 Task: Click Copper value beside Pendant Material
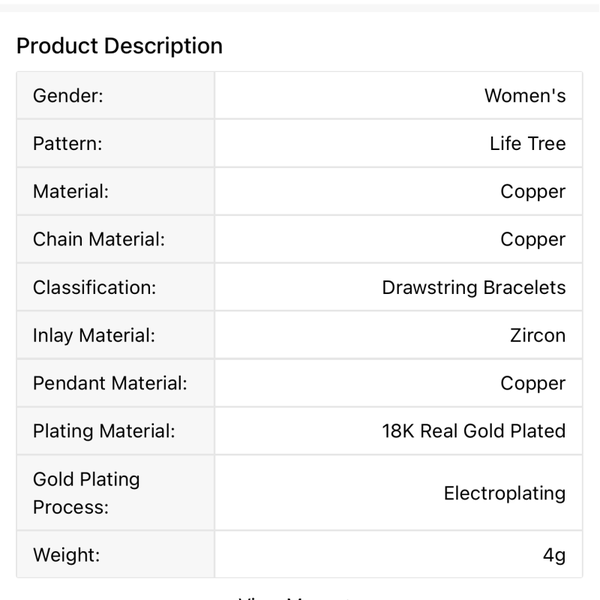533,384
